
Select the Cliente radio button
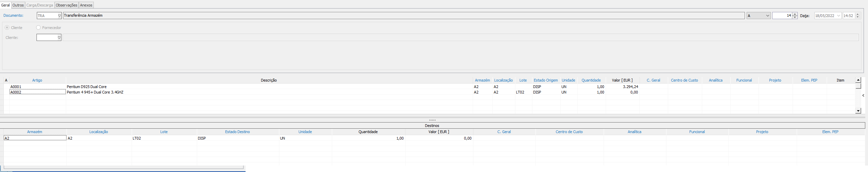(7, 28)
